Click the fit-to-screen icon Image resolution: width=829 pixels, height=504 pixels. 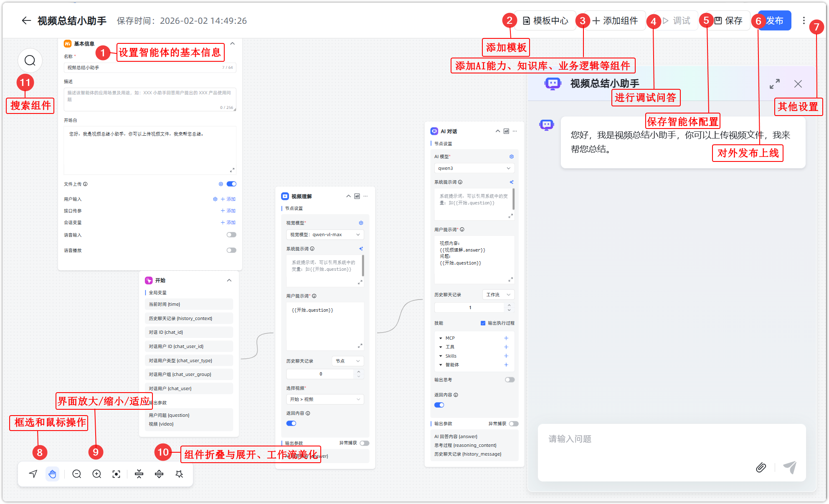(x=117, y=474)
